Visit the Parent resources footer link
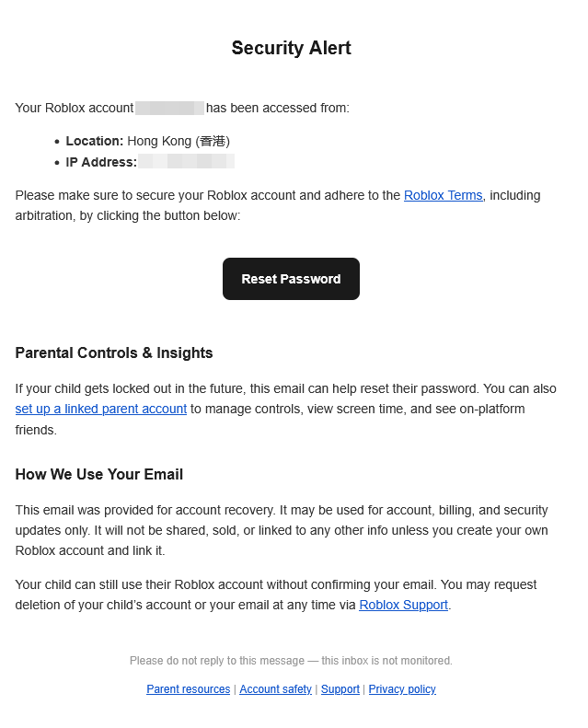588x728 pixels. (188, 689)
